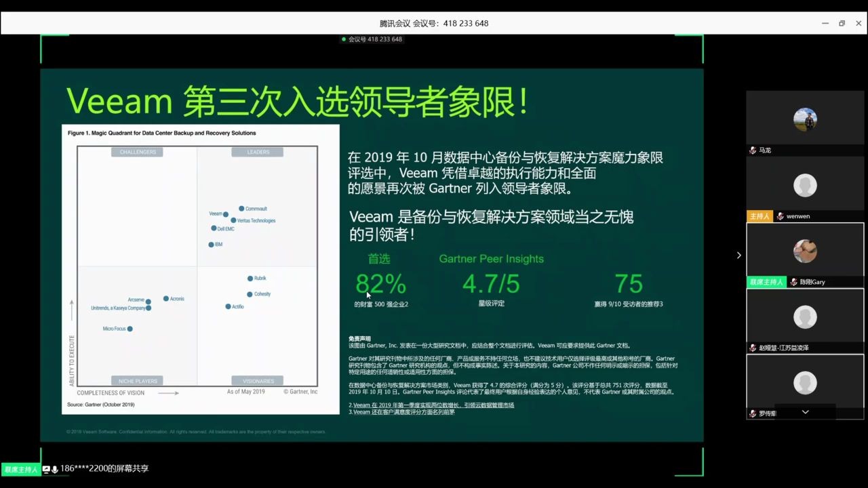Click muted mic icon beside 马龙

coord(753,150)
